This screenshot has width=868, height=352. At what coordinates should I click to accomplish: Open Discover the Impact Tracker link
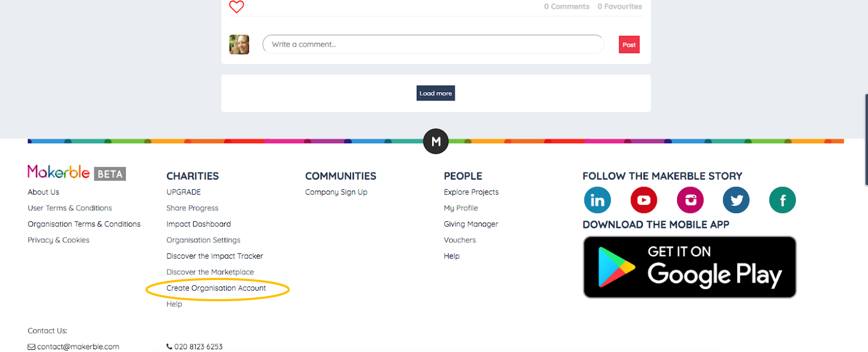(214, 256)
